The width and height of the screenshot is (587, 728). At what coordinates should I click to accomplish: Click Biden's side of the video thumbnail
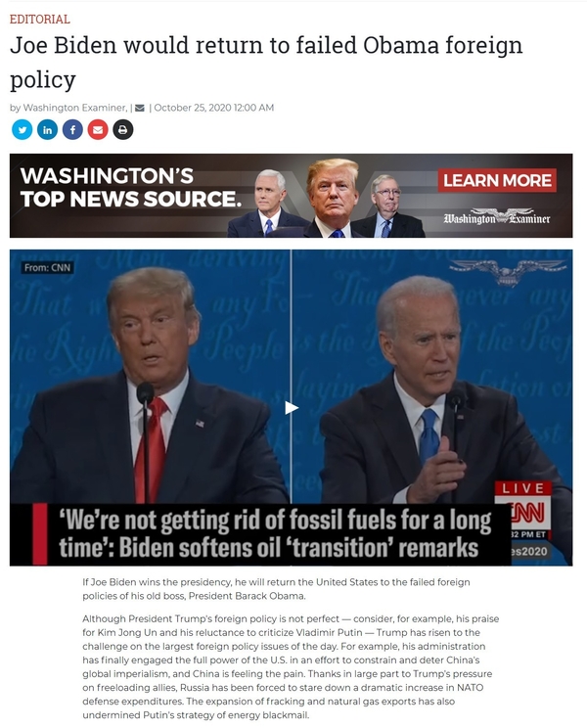click(x=432, y=376)
